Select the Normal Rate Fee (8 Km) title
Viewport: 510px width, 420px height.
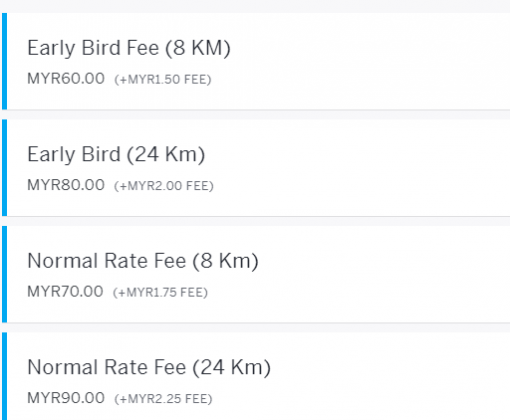143,261
